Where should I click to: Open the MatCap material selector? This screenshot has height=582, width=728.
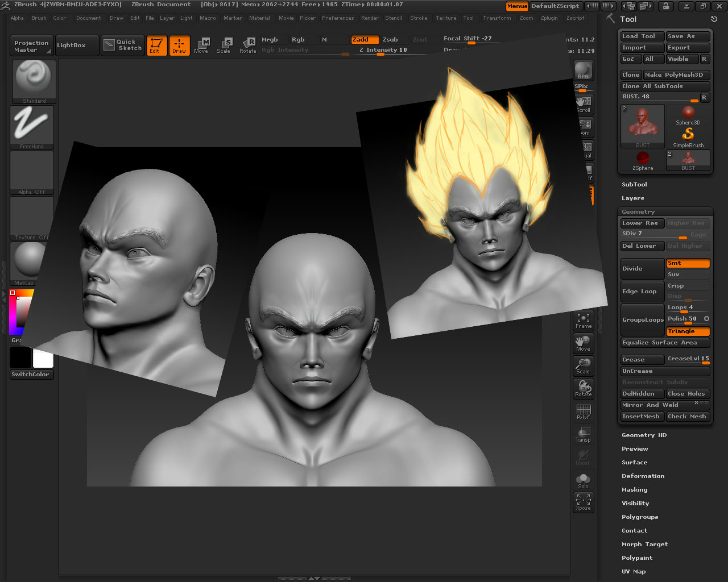(x=30, y=264)
